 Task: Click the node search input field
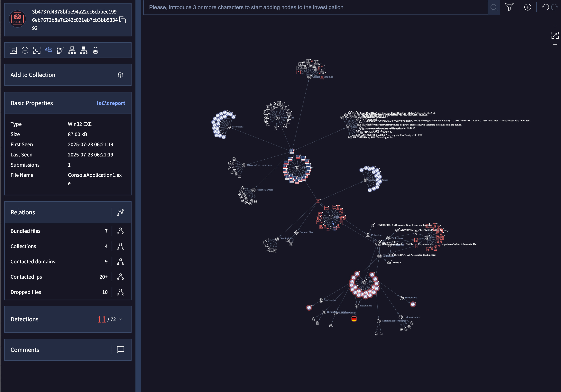[x=315, y=7]
